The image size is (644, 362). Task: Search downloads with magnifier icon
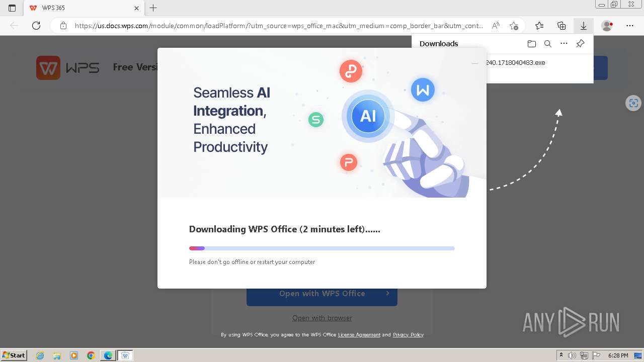point(548,44)
